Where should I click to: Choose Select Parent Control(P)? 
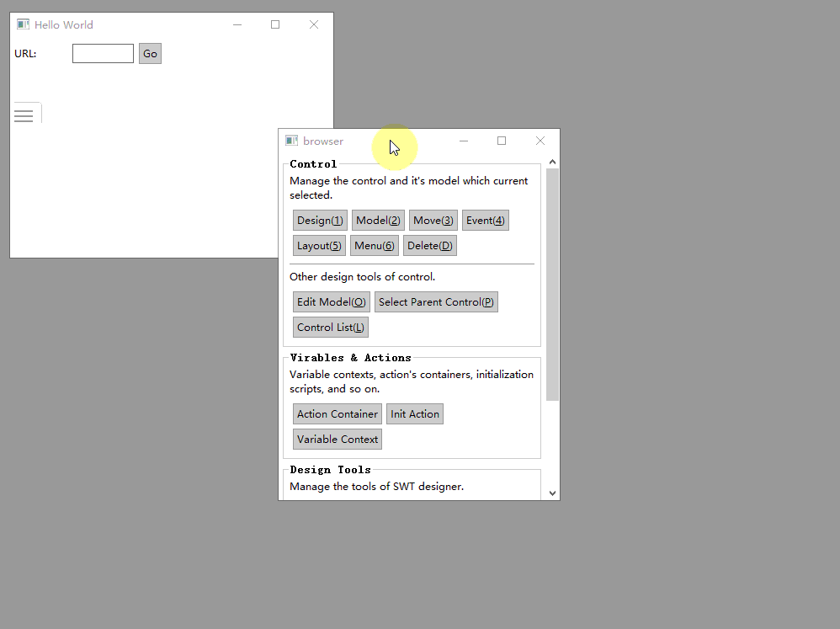pos(436,302)
